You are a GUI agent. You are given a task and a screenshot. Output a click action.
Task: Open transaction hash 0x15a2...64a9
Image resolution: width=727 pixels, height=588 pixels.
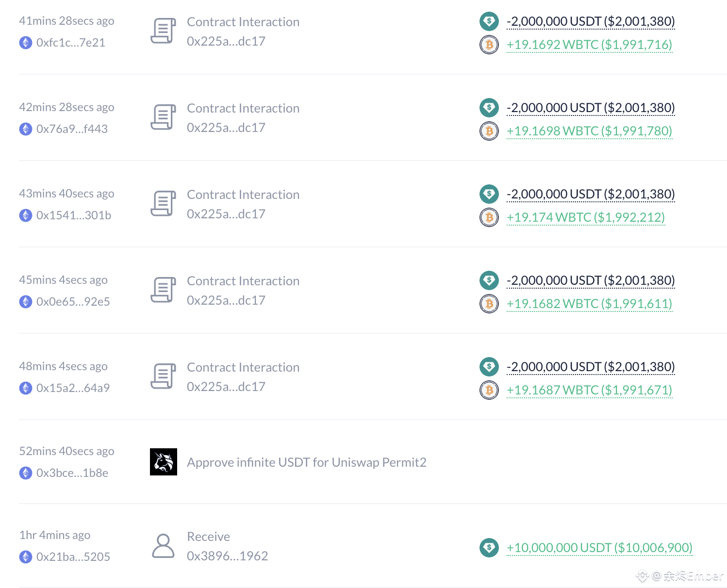(x=73, y=388)
